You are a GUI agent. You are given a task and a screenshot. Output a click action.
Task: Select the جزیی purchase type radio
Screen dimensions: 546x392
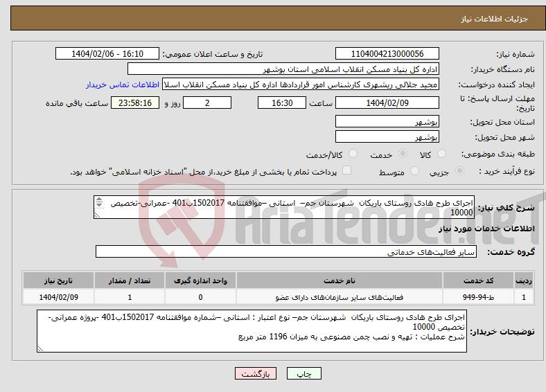click(459, 170)
